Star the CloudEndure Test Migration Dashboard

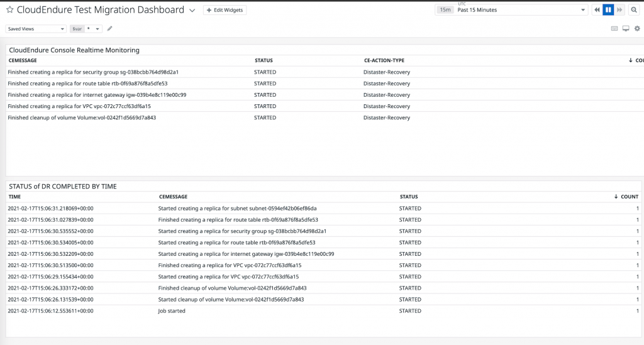(10, 10)
